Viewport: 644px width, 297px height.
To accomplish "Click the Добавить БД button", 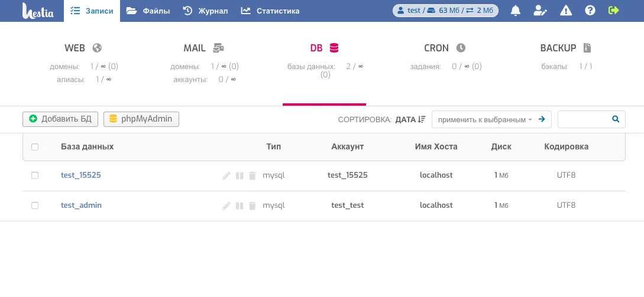I will point(60,119).
